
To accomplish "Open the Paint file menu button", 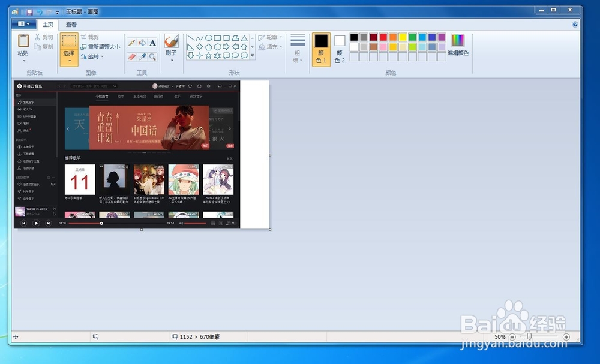I will (x=23, y=24).
